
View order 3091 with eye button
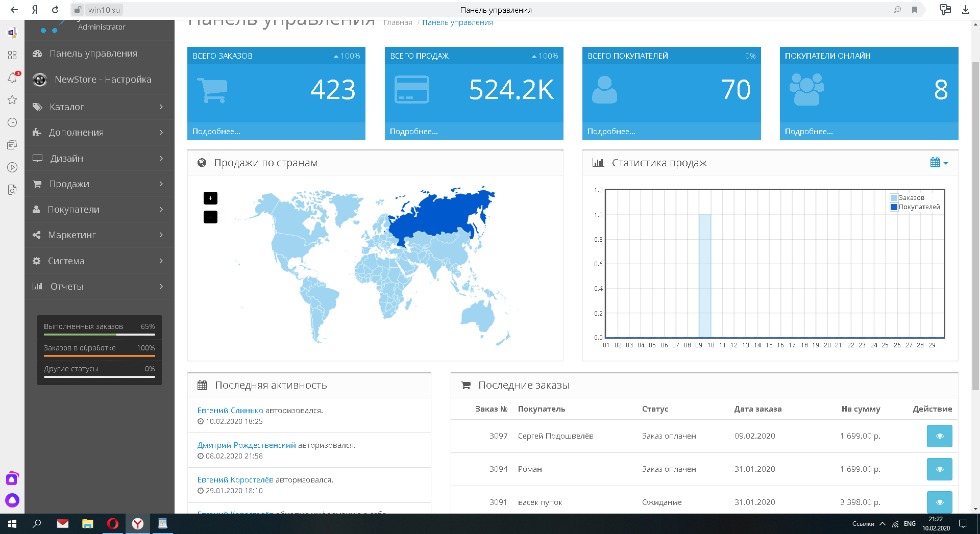[x=939, y=502]
